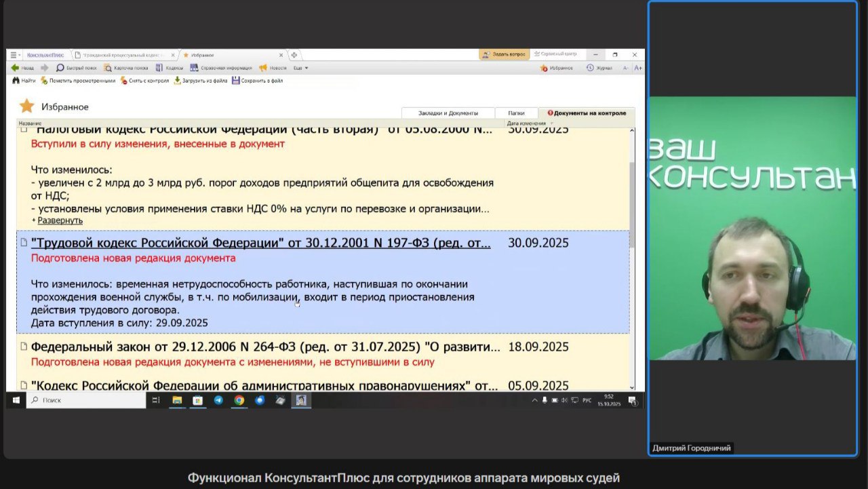Click Снять с контроля toolbar button
Image resolution: width=868 pixels, height=489 pixels.
(x=124, y=81)
